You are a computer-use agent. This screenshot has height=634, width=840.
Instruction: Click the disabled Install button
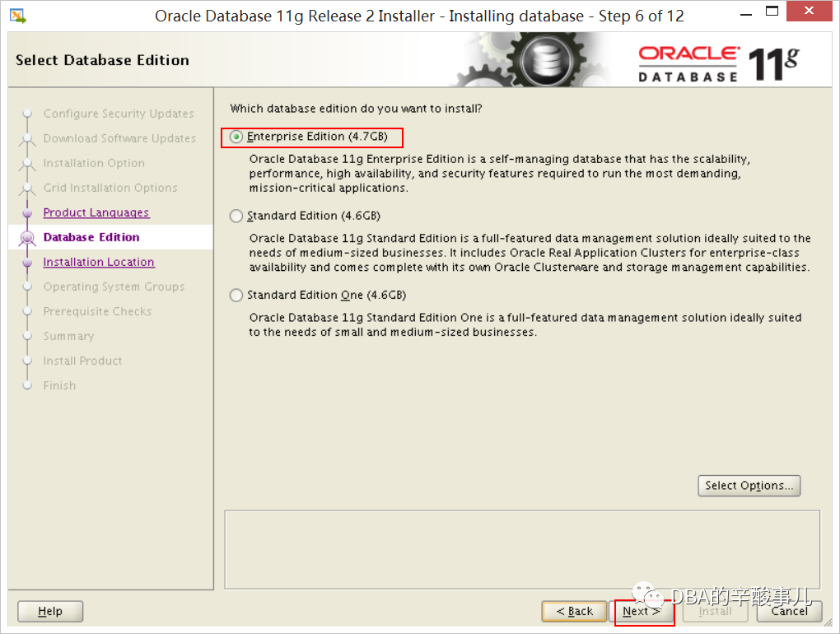point(715,612)
